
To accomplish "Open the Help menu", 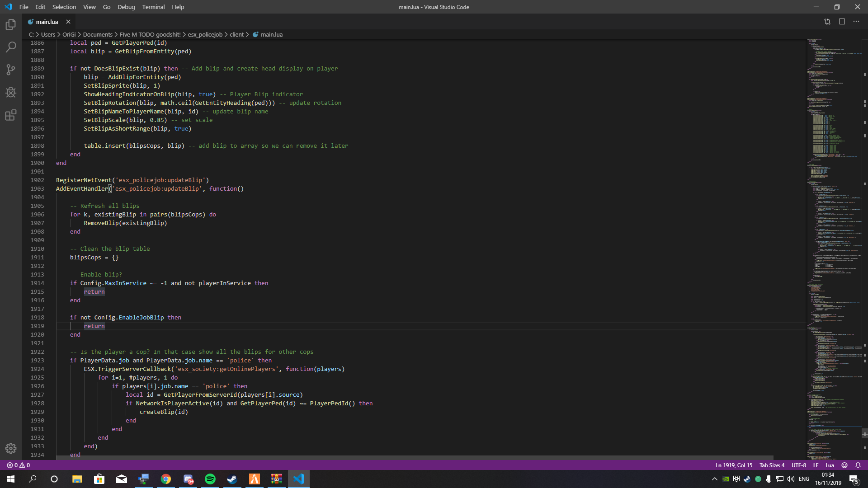I will (178, 7).
